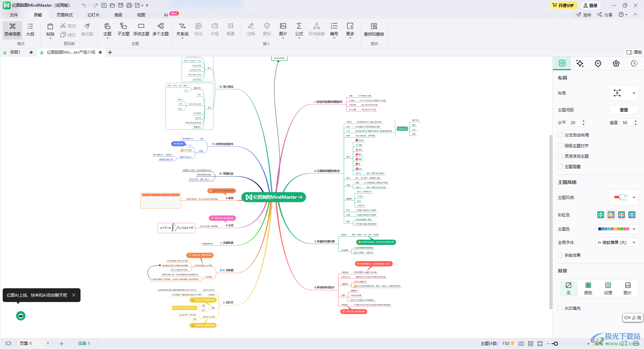This screenshot has width=644, height=349.
Task: Insert a Picture (图片)
Action: click(283, 30)
